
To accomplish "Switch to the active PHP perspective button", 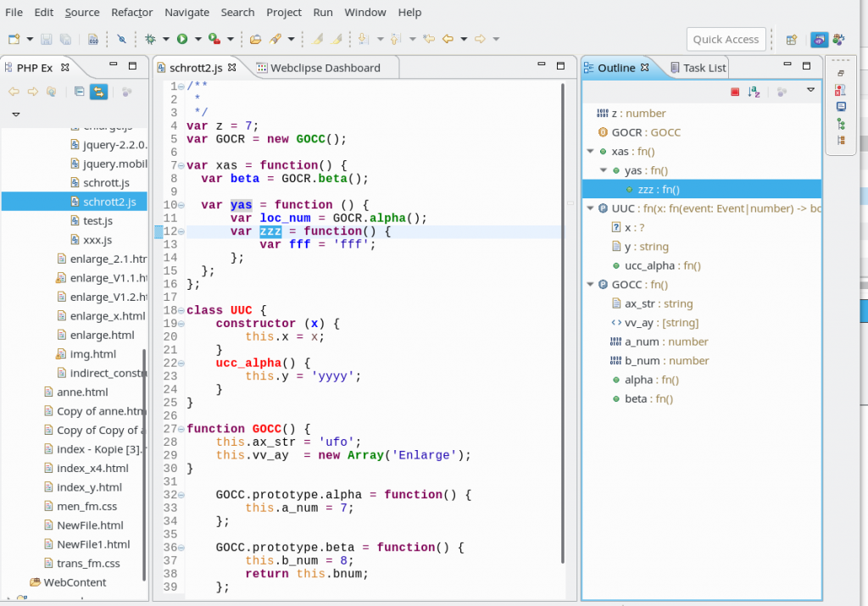I will [819, 39].
